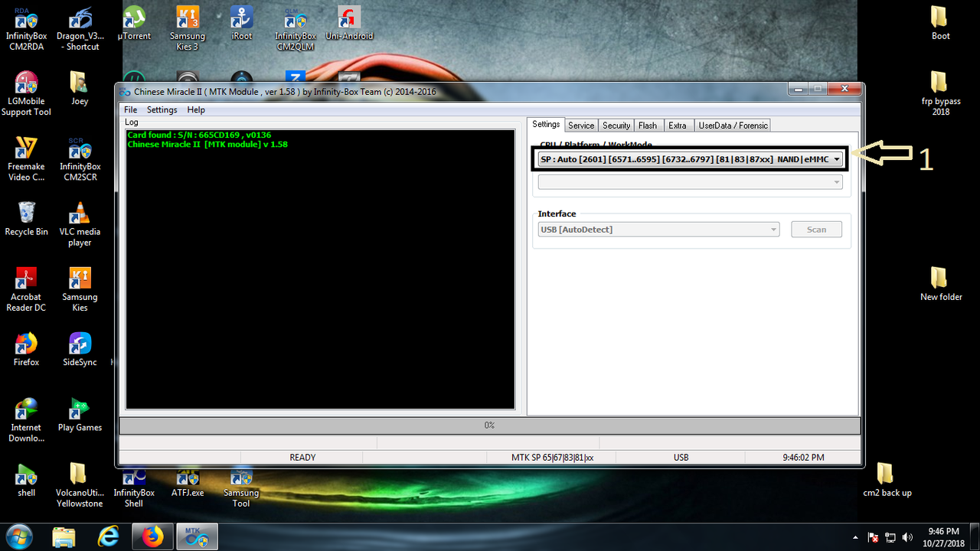This screenshot has width=980, height=551.
Task: Open the taskbar clock and date
Action: 943,536
